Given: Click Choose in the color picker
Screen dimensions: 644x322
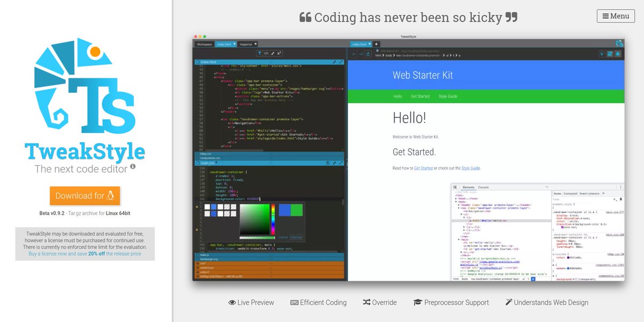Looking at the screenshot, I should click(296, 237).
